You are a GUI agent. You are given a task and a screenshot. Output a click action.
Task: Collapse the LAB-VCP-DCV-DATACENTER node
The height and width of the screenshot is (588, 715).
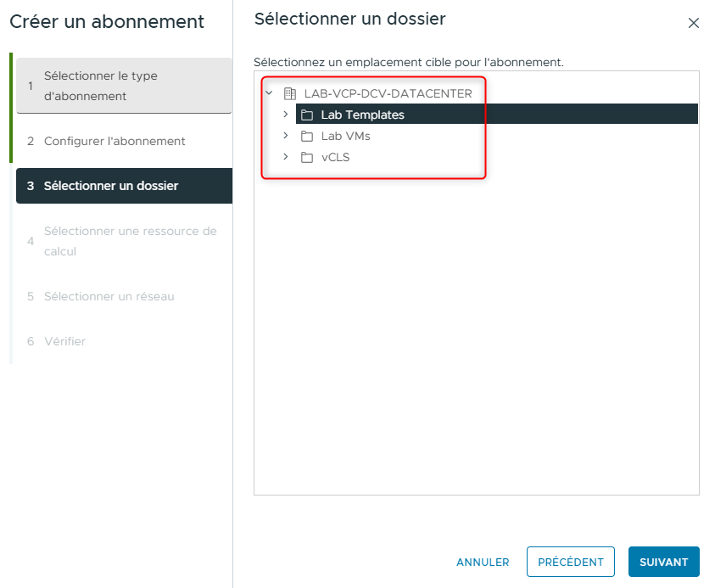point(268,93)
